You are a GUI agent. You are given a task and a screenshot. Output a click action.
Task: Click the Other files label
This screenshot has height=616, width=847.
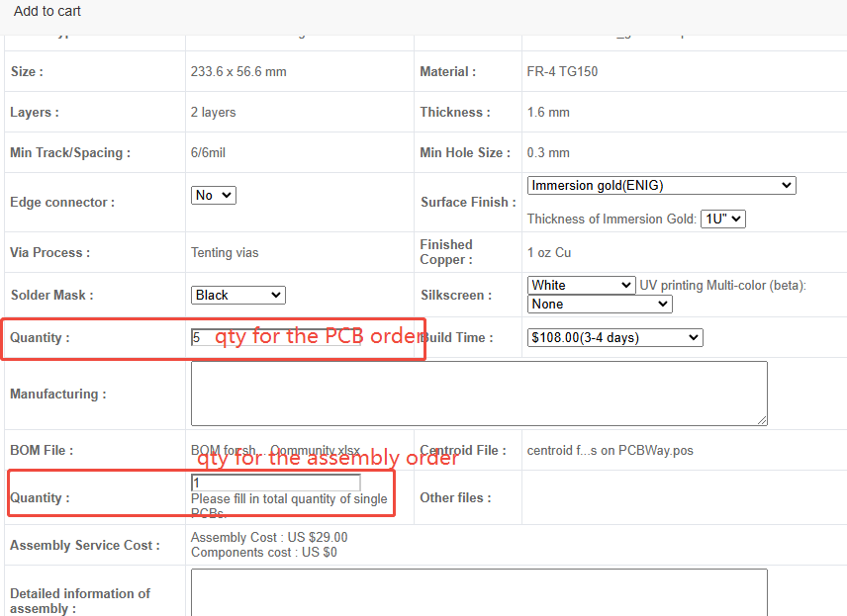[455, 497]
